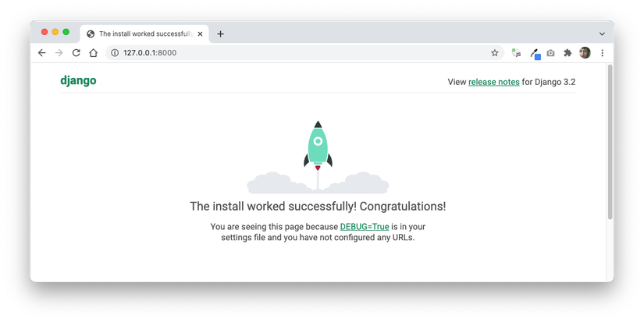Activate the color picker eyedropper extension
The width and height of the screenshot is (644, 322).
coord(535,54)
